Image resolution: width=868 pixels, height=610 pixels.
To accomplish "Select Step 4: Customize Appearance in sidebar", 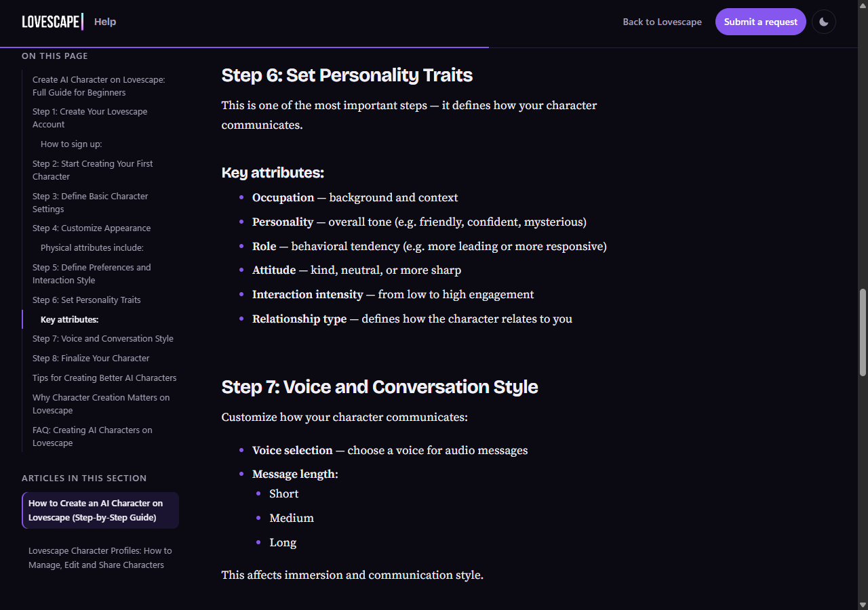I will [x=92, y=228].
